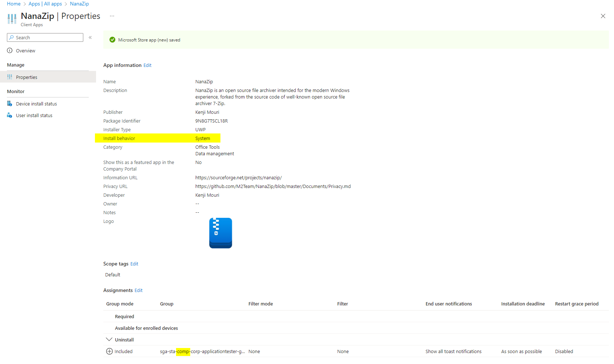614x364 pixels.
Task: Open the Home breadcrumb link
Action: coord(14,4)
